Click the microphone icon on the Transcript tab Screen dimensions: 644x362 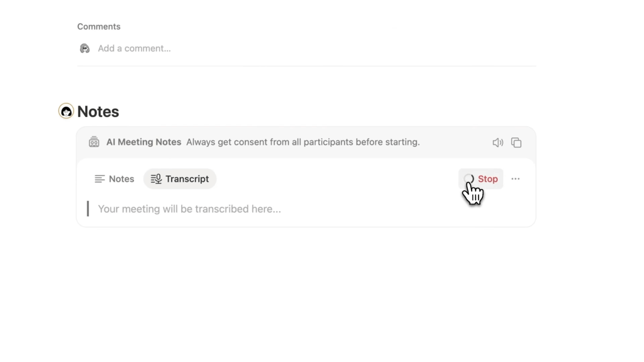(156, 179)
